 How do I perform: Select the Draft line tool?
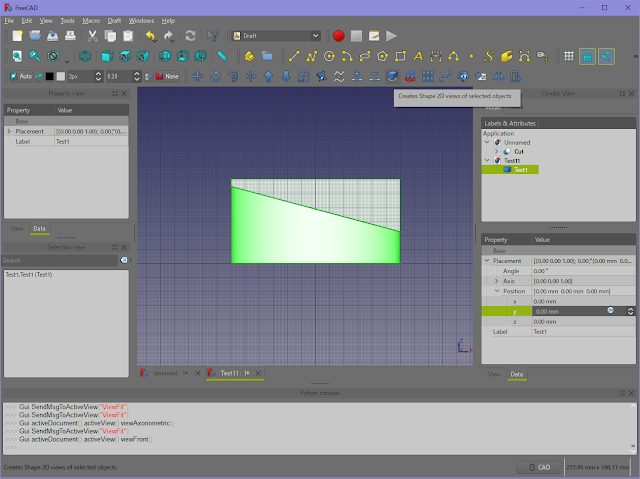(x=293, y=56)
